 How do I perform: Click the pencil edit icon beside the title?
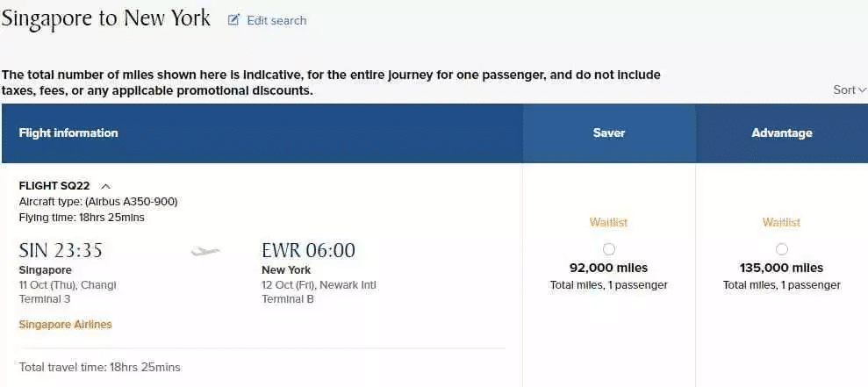[233, 20]
